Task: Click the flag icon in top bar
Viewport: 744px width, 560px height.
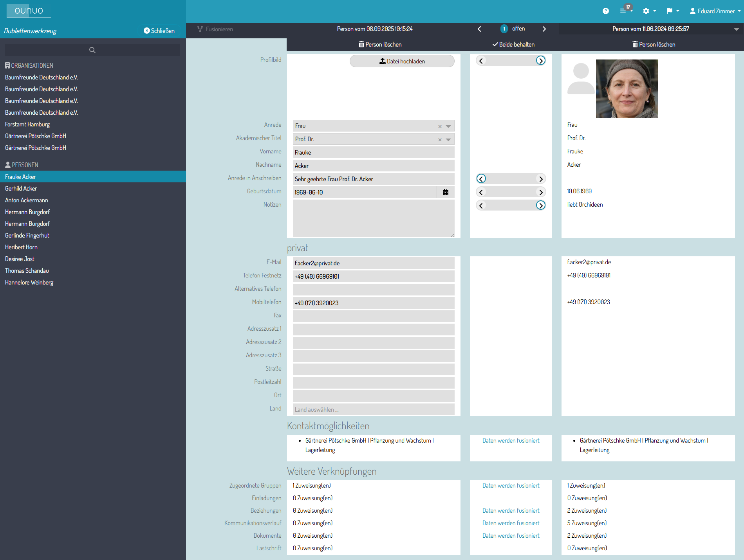Action: coord(670,11)
